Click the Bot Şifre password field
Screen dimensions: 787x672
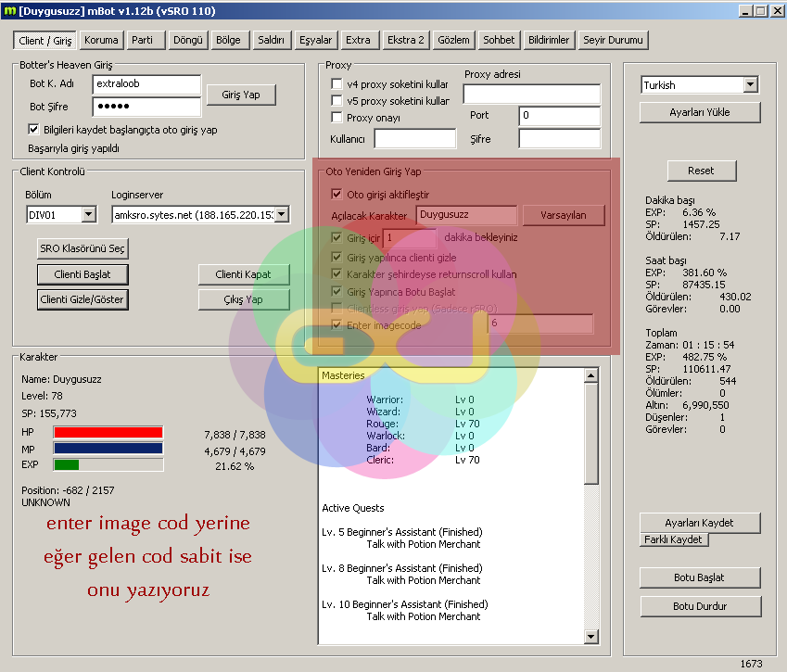tap(146, 107)
